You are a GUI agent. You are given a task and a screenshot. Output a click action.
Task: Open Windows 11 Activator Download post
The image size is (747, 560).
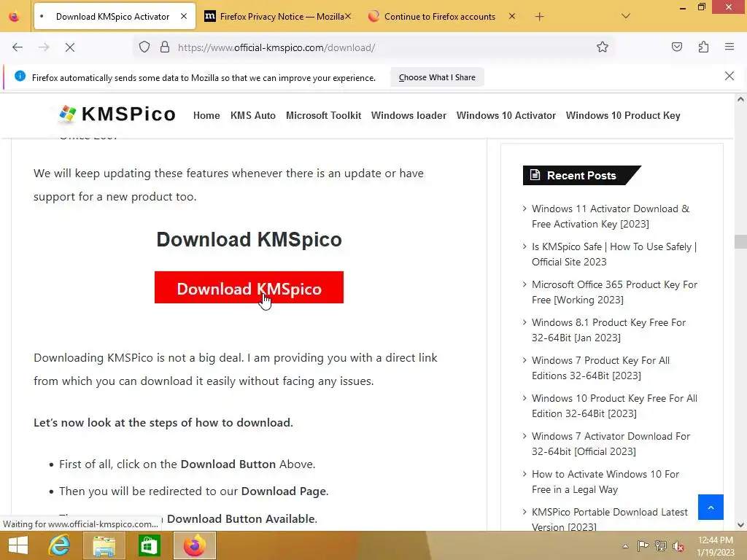pos(611,216)
